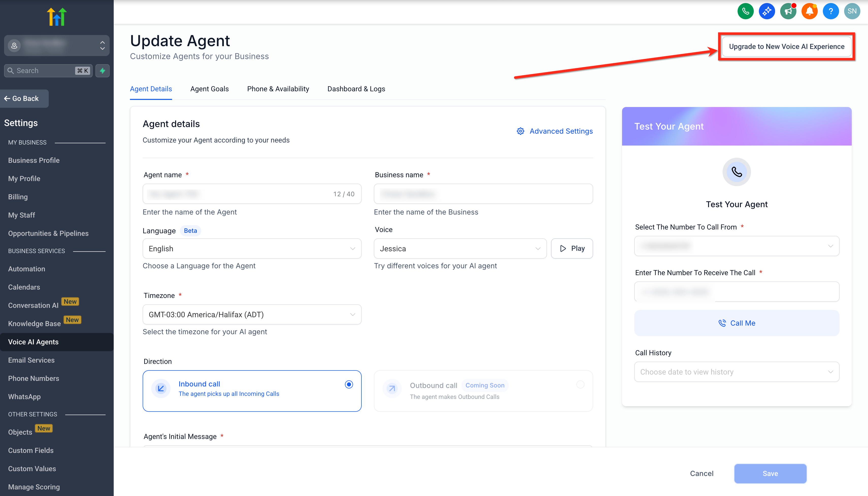Click Upgrade to New Voice AI Experience
The image size is (868, 496).
pyautogui.click(x=786, y=46)
